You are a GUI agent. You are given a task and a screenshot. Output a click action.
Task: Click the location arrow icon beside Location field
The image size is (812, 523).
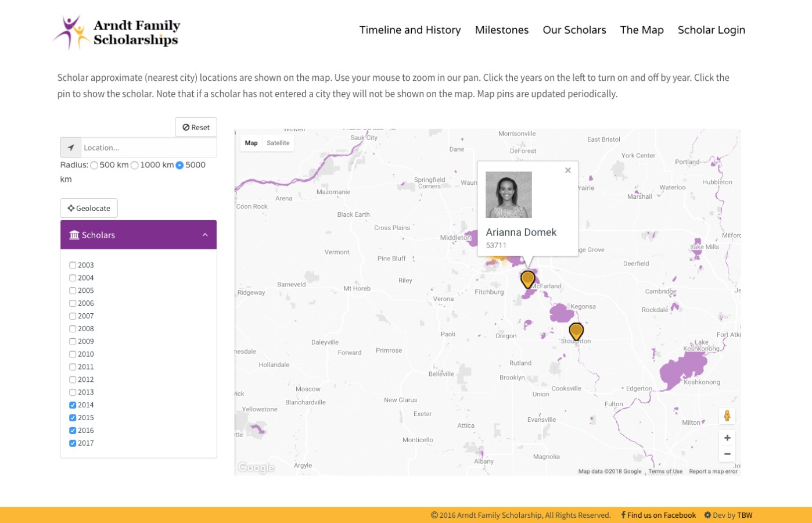pos(71,148)
